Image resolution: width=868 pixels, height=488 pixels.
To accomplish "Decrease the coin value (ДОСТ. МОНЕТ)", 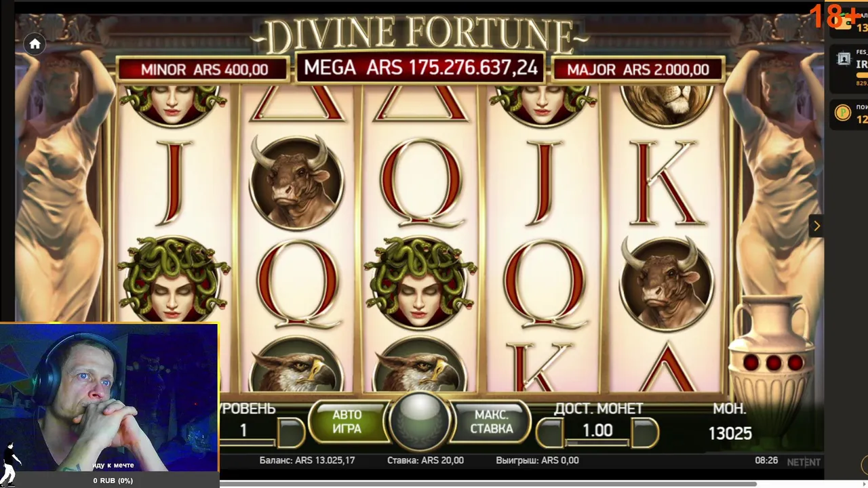I will [x=549, y=432].
